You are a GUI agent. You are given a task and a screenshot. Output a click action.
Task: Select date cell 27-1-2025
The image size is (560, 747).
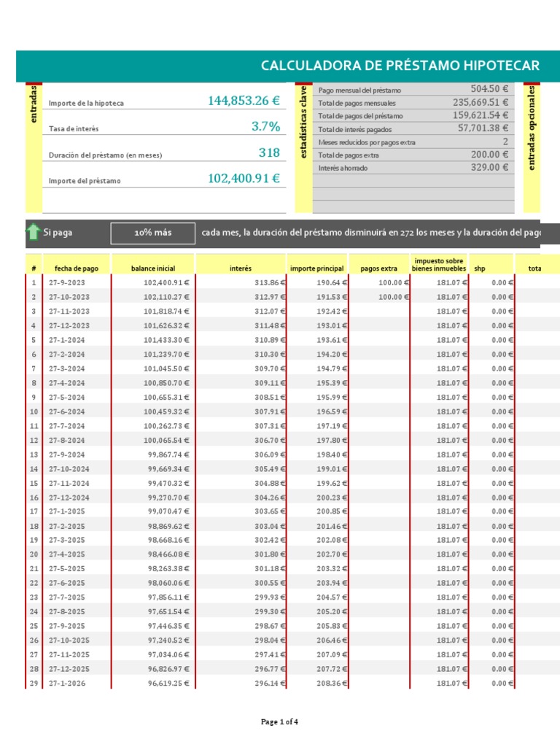(66, 511)
